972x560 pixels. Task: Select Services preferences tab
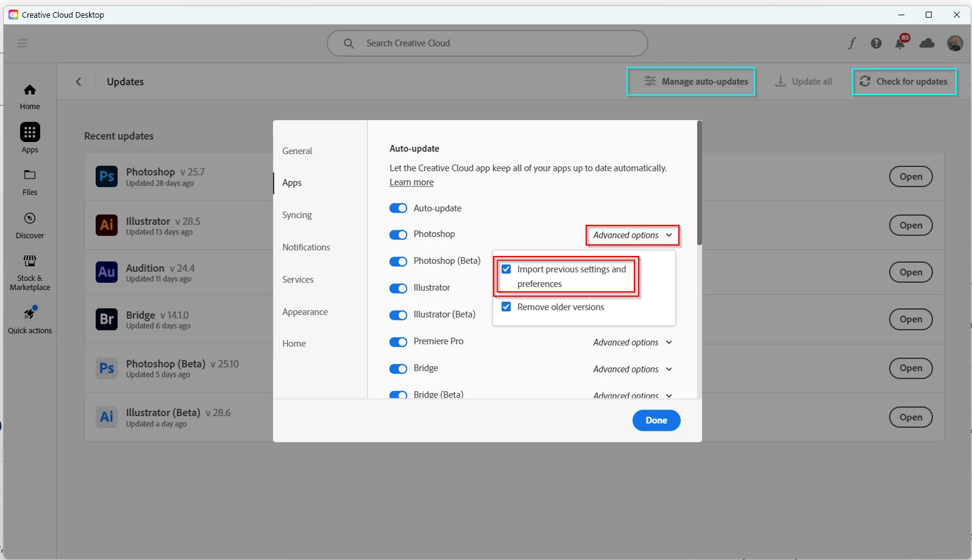(x=297, y=280)
